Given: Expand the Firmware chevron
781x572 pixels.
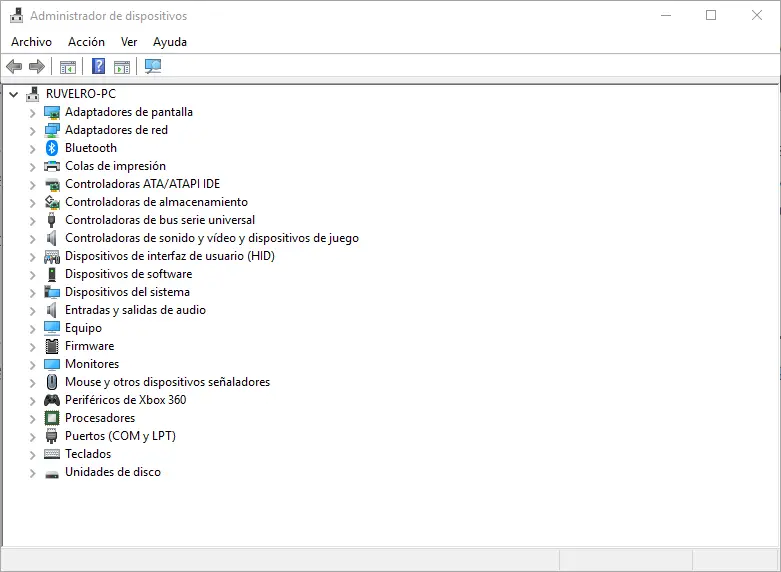Looking at the screenshot, I should tap(32, 347).
